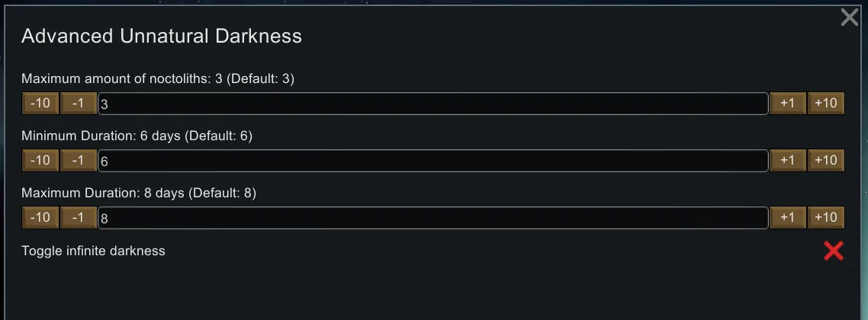This screenshot has height=320, width=868.
Task: Add 1 day to Minimum Duration
Action: (788, 160)
